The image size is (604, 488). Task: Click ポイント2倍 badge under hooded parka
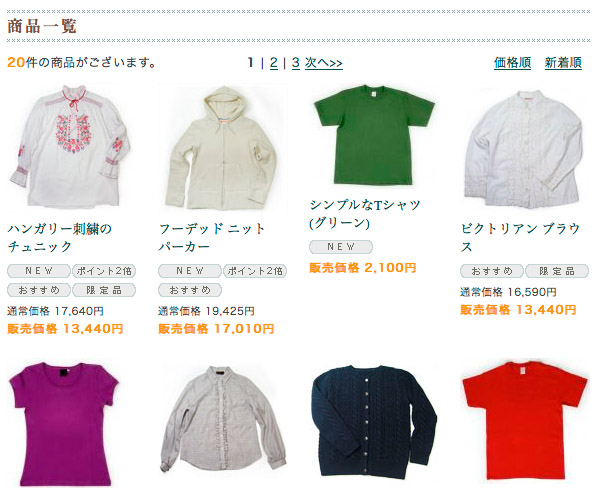click(x=255, y=271)
